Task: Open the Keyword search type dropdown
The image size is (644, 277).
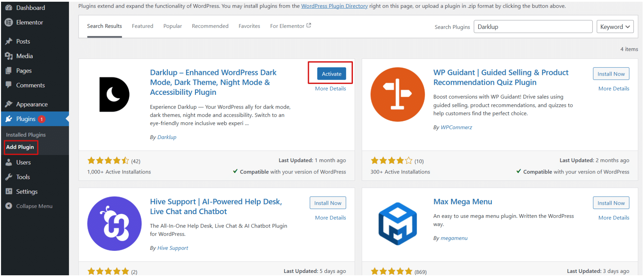Action: [x=615, y=27]
